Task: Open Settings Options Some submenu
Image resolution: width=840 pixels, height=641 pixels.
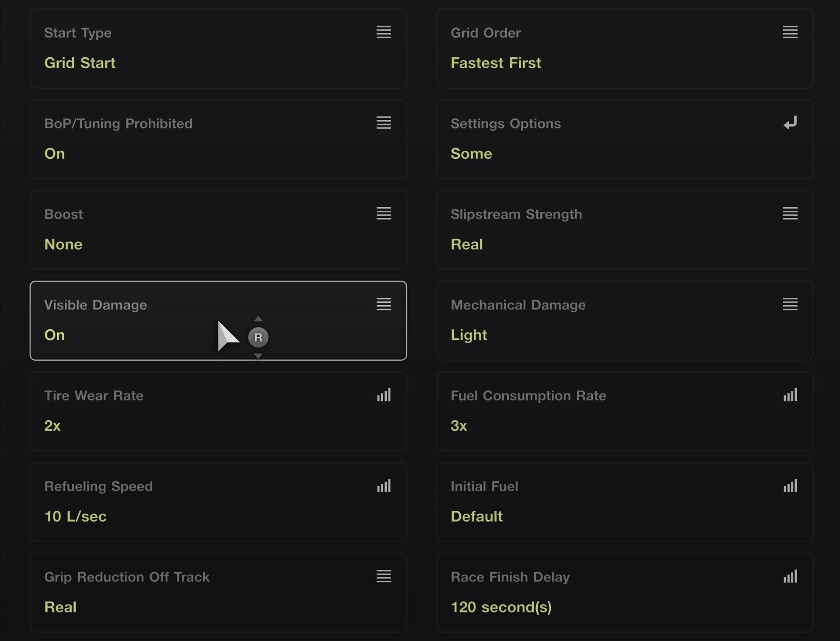Action: pyautogui.click(x=471, y=153)
